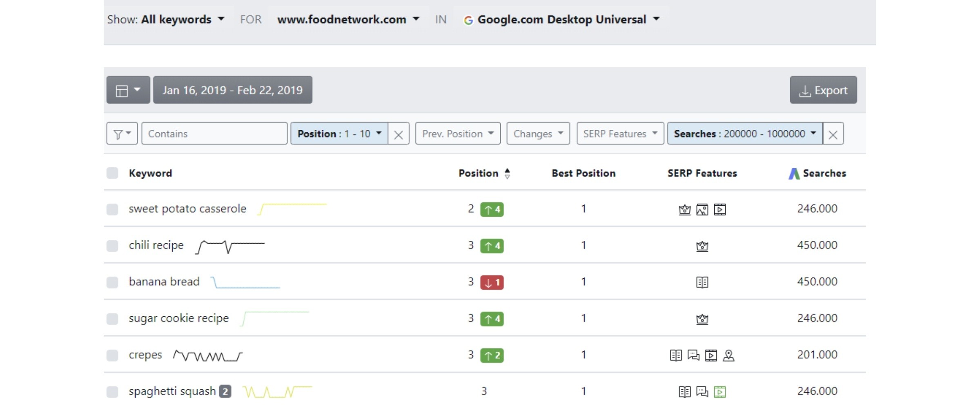This screenshot has height=413, width=980.
Task: Click the chili recipe trend sparkline
Action: pyautogui.click(x=230, y=246)
